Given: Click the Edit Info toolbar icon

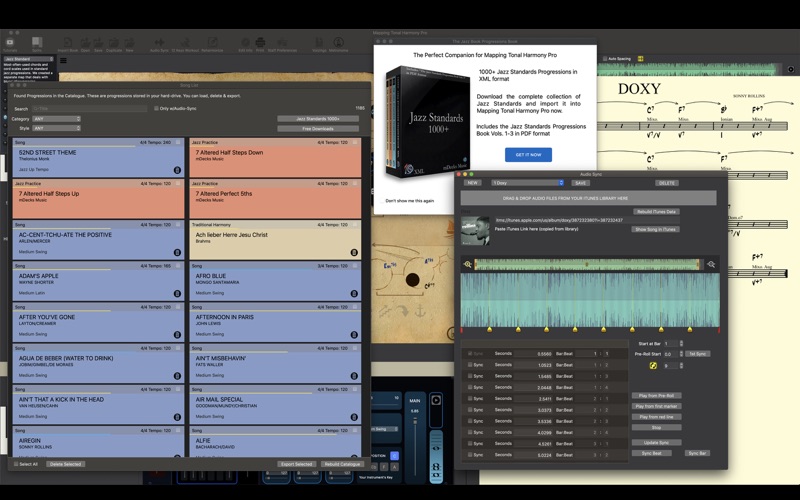Looking at the screenshot, I should 245,43.
